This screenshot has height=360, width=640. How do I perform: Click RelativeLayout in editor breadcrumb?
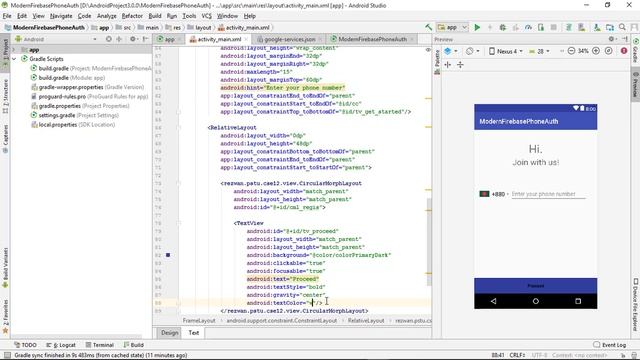tap(366, 321)
